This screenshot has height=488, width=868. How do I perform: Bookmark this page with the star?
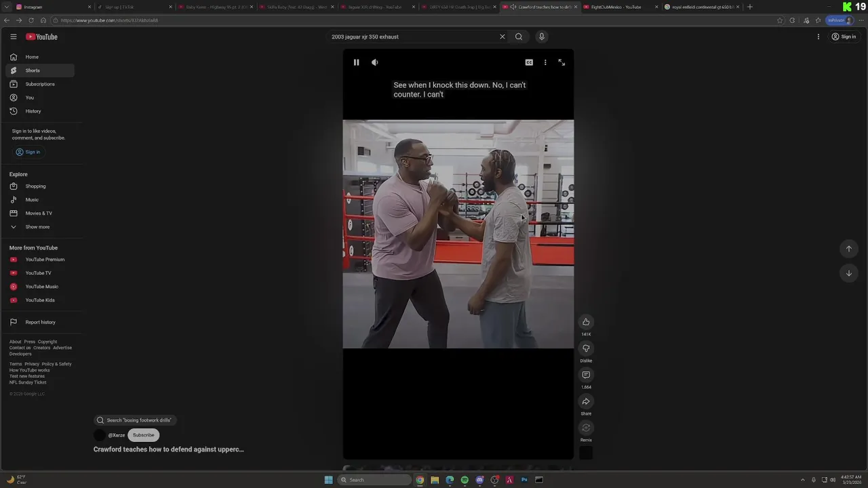click(x=780, y=20)
